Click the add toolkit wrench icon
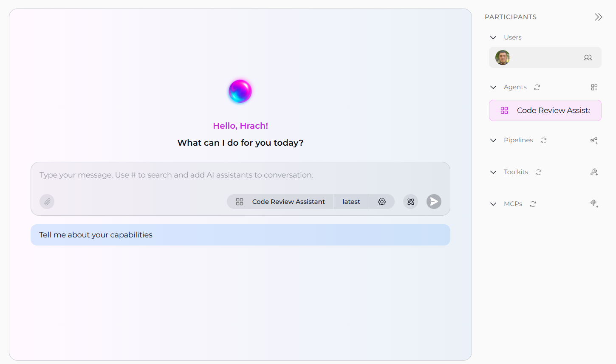Image resolution: width=616 pixels, height=364 pixels. (x=594, y=172)
